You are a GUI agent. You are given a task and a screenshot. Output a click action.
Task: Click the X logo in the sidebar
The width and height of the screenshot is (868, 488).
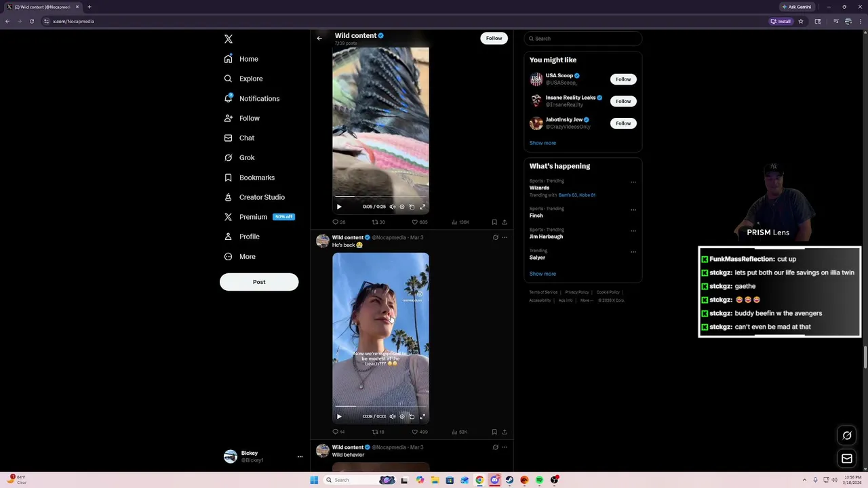pos(229,39)
